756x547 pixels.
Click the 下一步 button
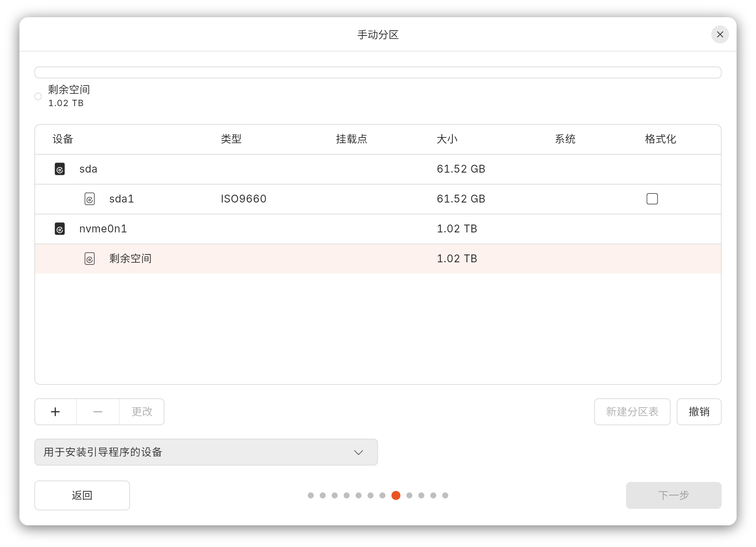pyautogui.click(x=674, y=495)
